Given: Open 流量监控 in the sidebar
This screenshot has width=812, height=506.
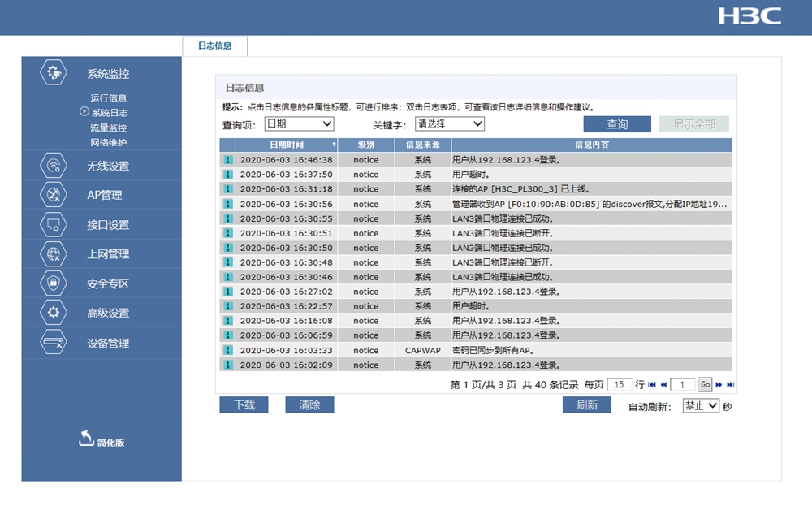Looking at the screenshot, I should [108, 128].
